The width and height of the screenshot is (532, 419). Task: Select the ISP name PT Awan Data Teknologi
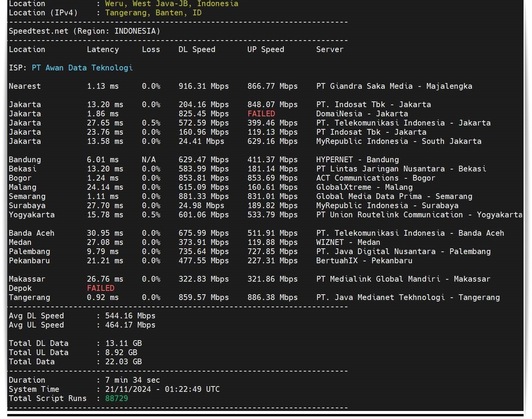[82, 68]
